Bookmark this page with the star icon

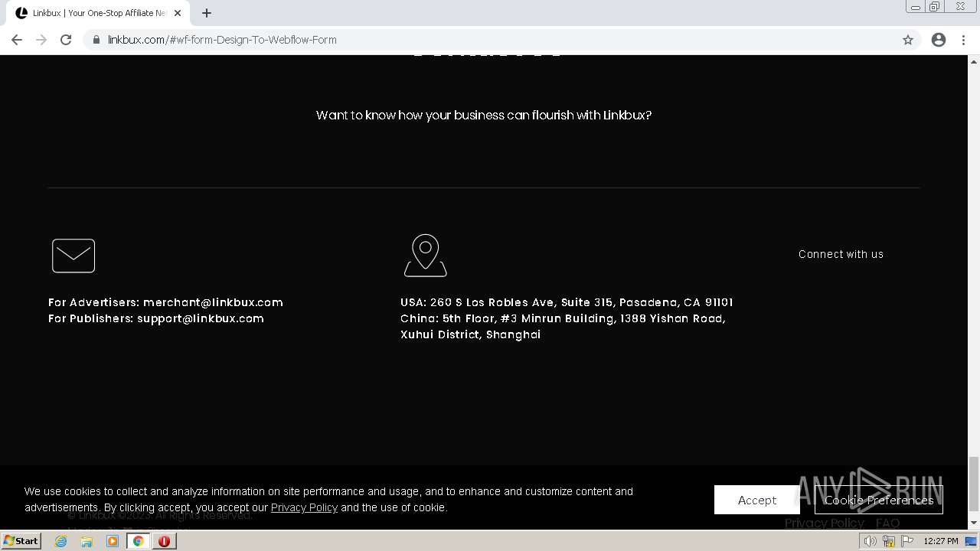click(x=908, y=40)
